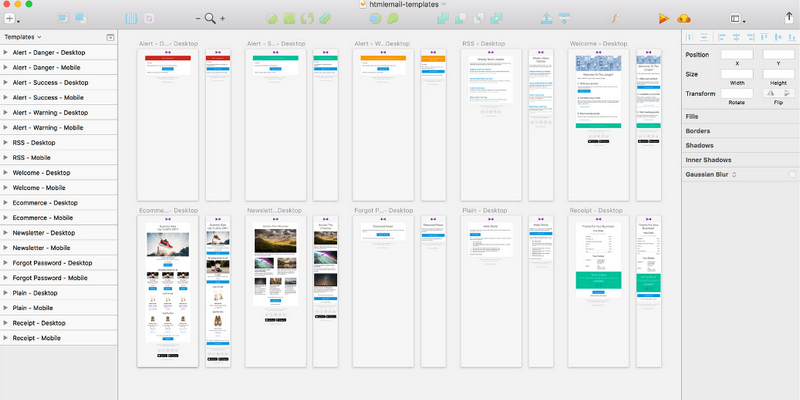Open the View layout dropdown in toolbar
The width and height of the screenshot is (800, 400).
[739, 18]
